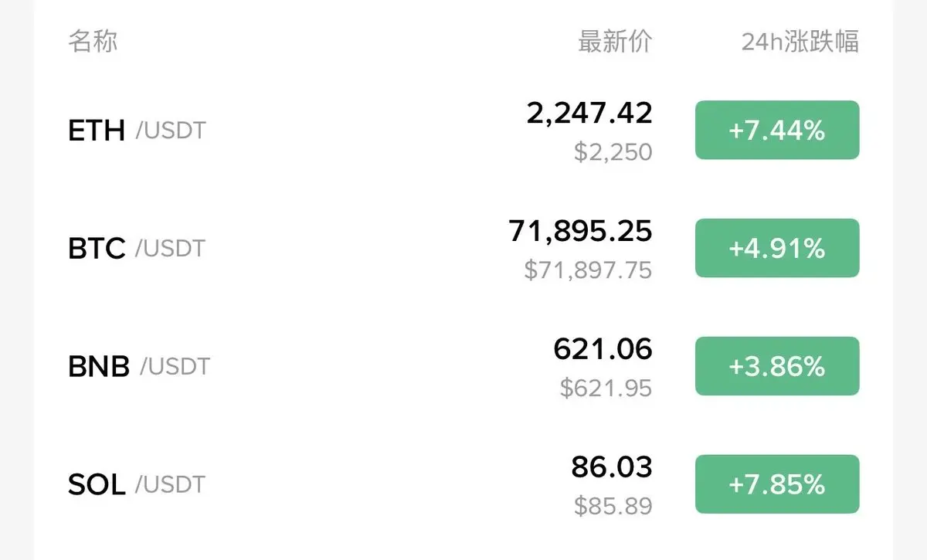Tap the +7.44% change badge for ETH
This screenshot has height=560, width=927.
coord(777,131)
